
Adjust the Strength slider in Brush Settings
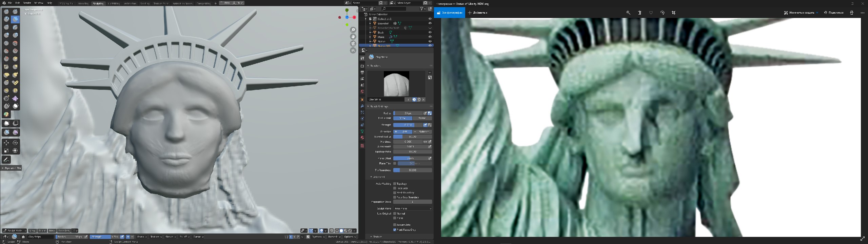pos(408,125)
